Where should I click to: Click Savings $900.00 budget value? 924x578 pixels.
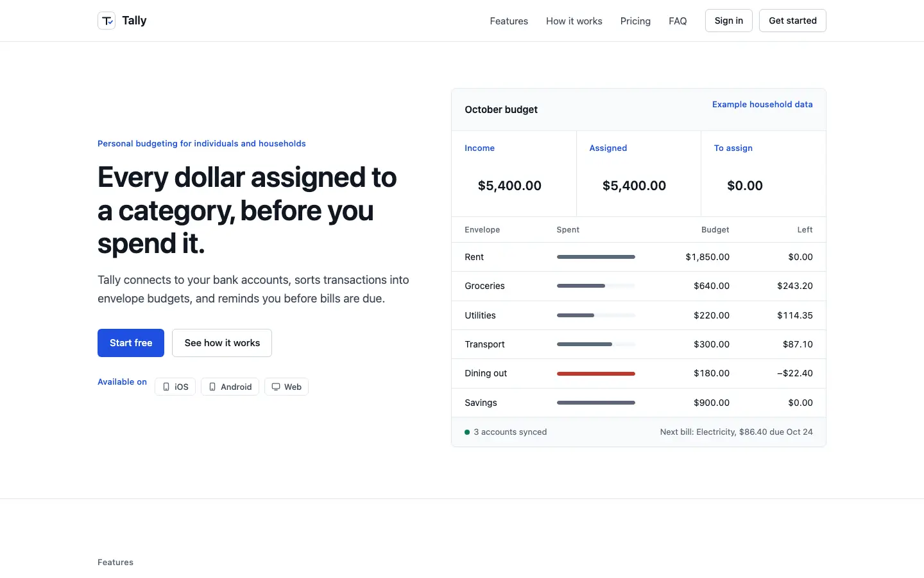pyautogui.click(x=712, y=403)
